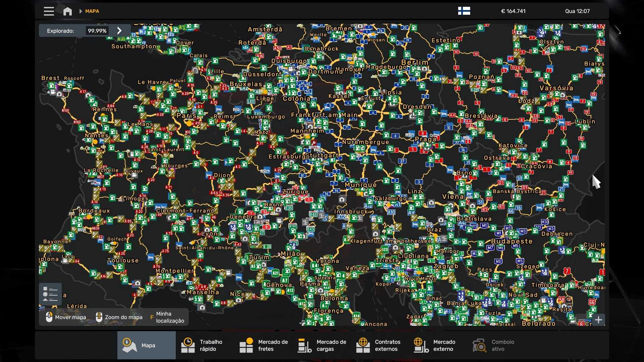644x362 pixels.
Task: Open the hamburger main menu
Action: coord(49,11)
